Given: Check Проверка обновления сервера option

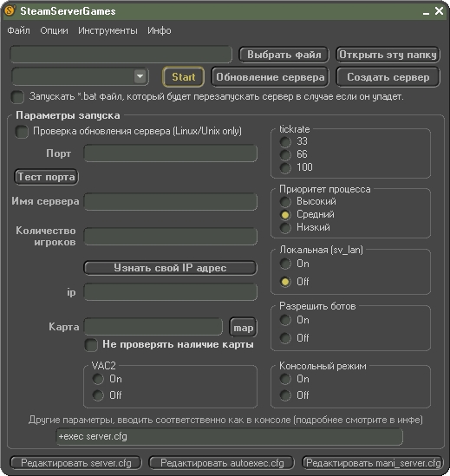Looking at the screenshot, I should click(x=22, y=132).
